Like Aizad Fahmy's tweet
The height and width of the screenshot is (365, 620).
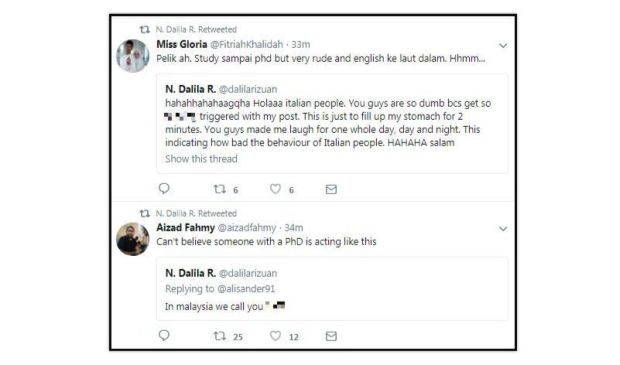[x=275, y=336]
